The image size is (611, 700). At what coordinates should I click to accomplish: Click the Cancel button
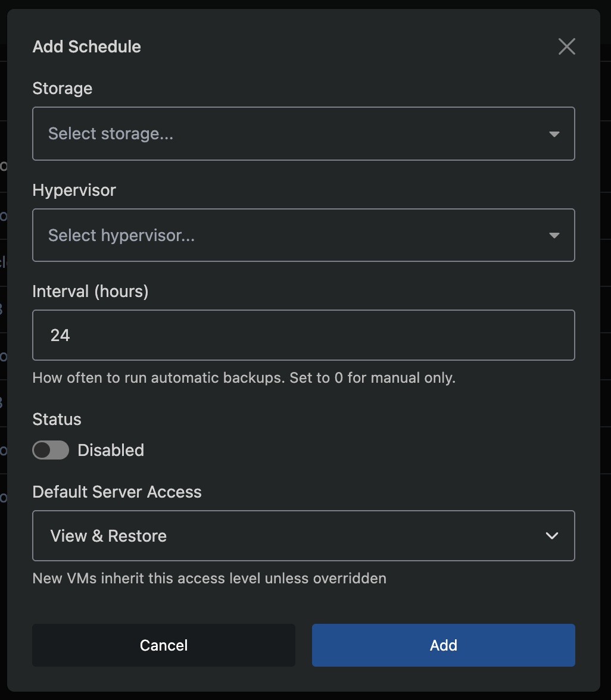pyautogui.click(x=163, y=645)
